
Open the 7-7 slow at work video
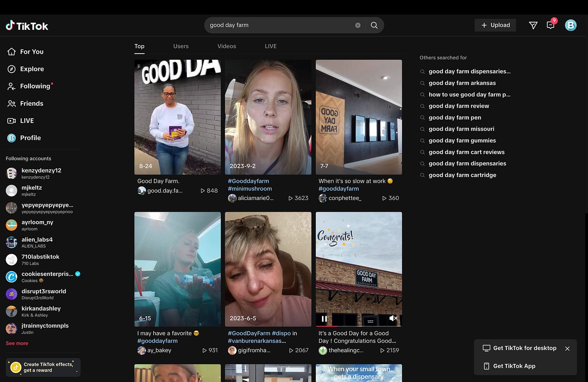[x=359, y=117]
